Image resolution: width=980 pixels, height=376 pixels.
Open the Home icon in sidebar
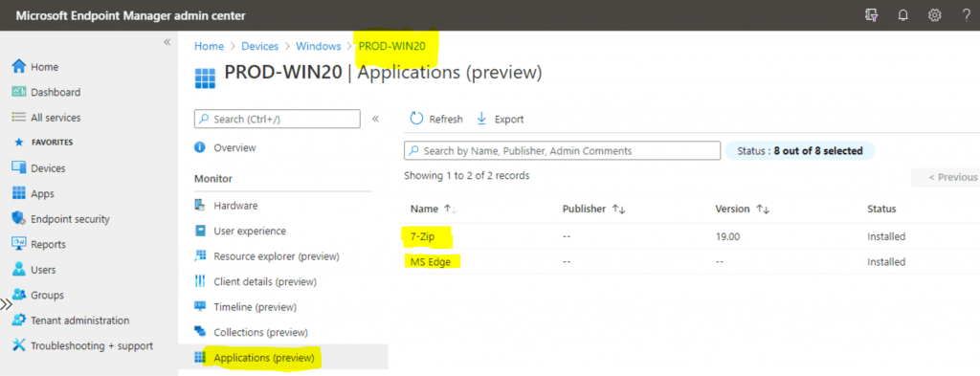19,66
